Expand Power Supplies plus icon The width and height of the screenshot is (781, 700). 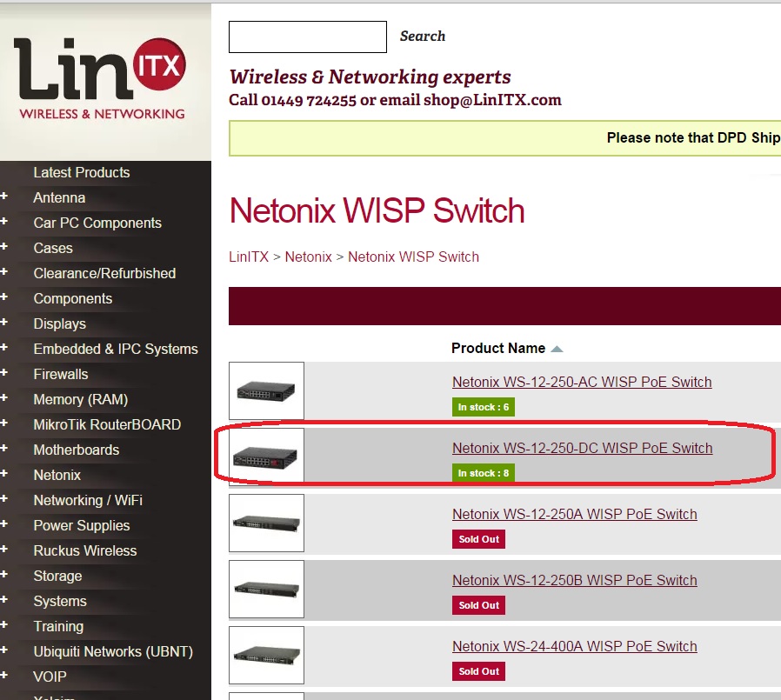coord(4,523)
